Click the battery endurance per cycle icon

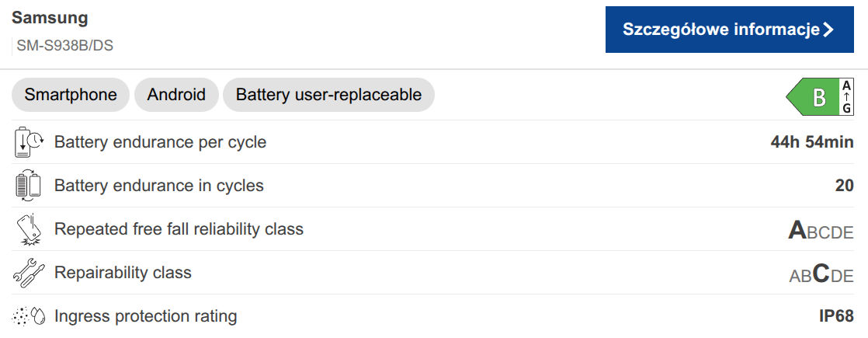click(29, 142)
